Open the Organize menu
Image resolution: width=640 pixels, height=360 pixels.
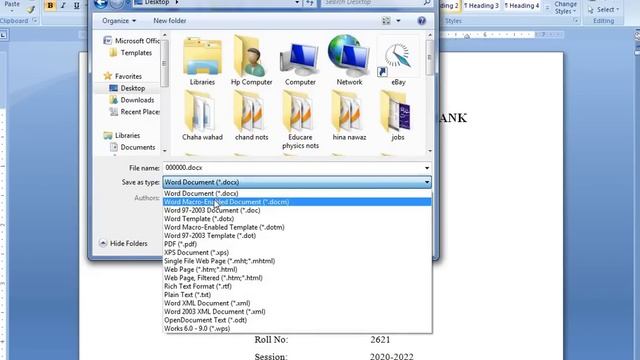tap(119, 21)
